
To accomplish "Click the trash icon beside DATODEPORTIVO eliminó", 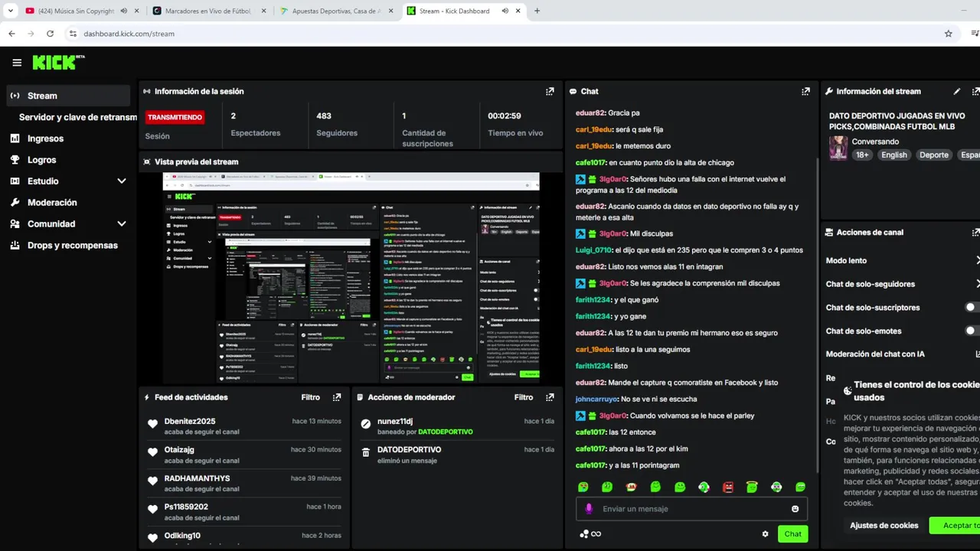I will (366, 452).
